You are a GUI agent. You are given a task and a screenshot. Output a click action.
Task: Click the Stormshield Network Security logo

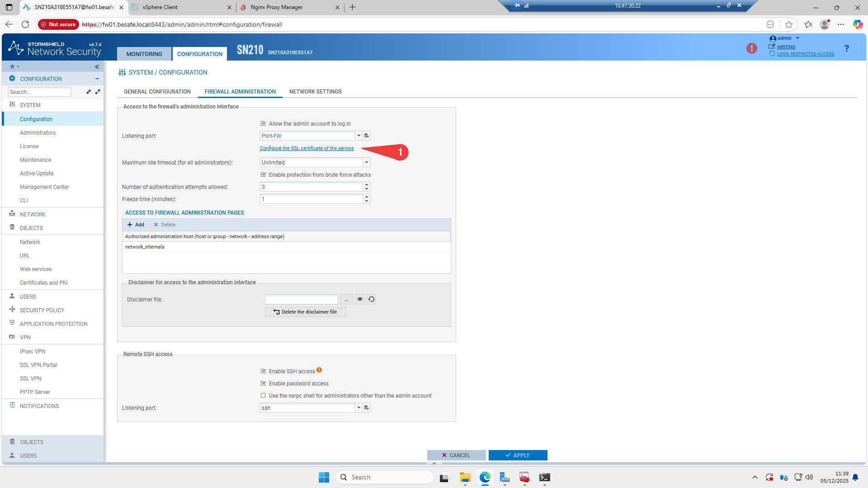coord(55,48)
